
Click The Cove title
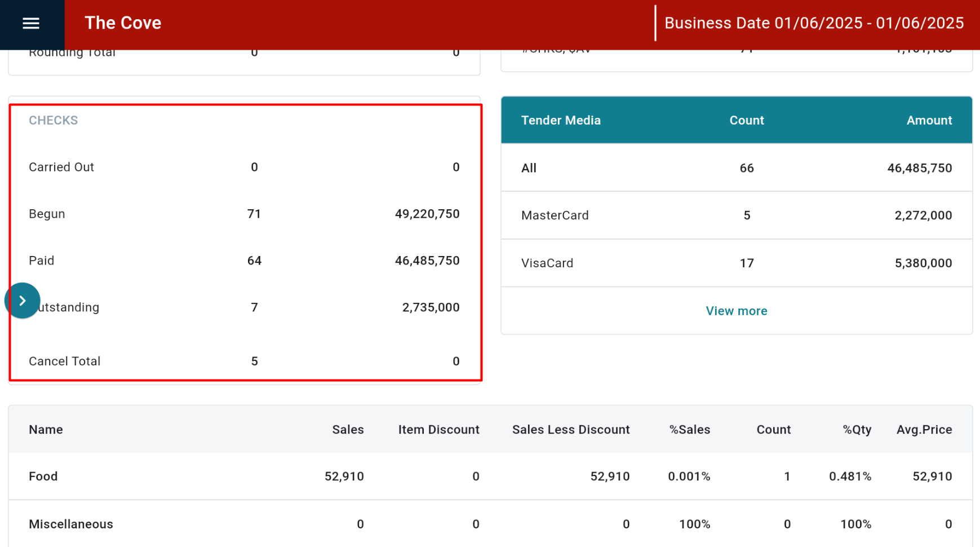(123, 23)
